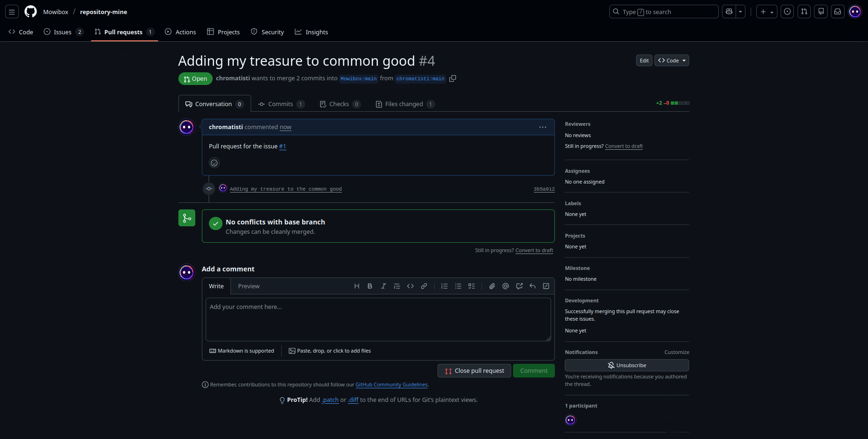Viewport: 868px width, 439px height.
Task: Open the Copilot dropdown in the header
Action: (740, 11)
